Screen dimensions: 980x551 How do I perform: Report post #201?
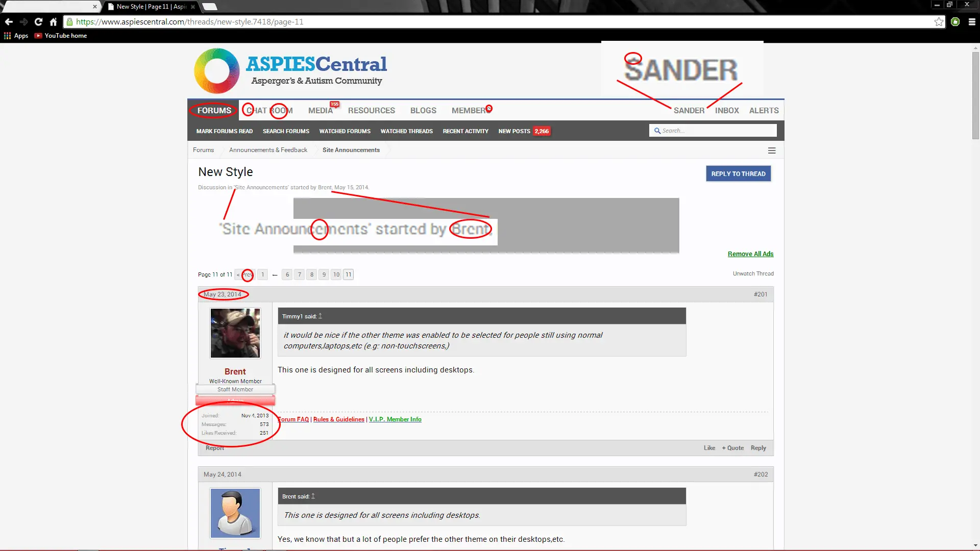click(x=215, y=448)
